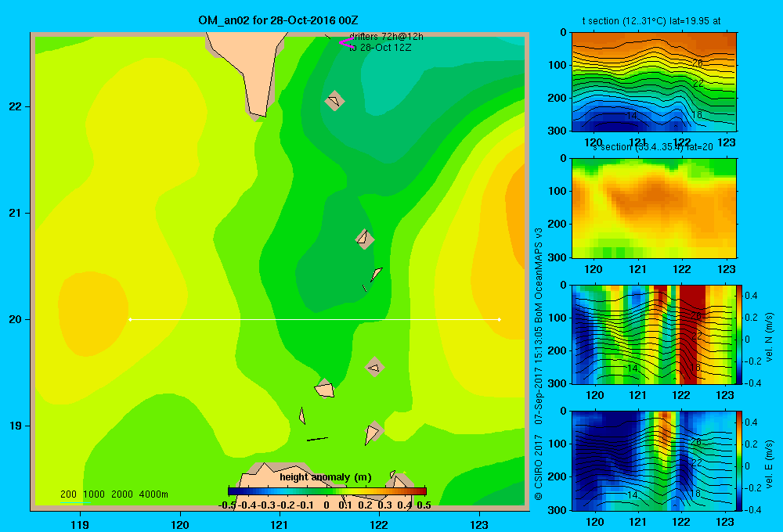This screenshot has height=532, width=783.
Task: Click the dark red end of height anomaly colorbar
Action: 421,491
